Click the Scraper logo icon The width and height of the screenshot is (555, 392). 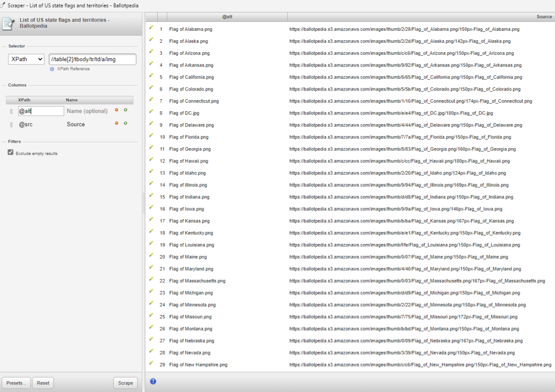(9, 24)
